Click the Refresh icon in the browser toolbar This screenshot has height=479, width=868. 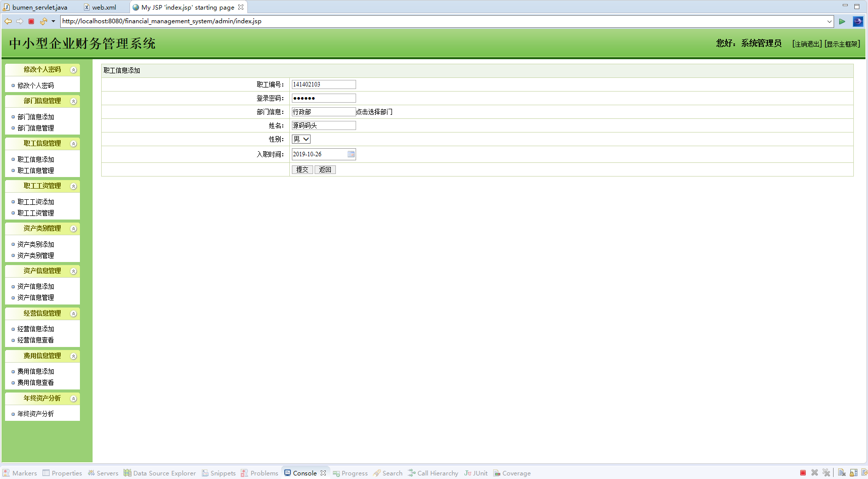(x=44, y=21)
